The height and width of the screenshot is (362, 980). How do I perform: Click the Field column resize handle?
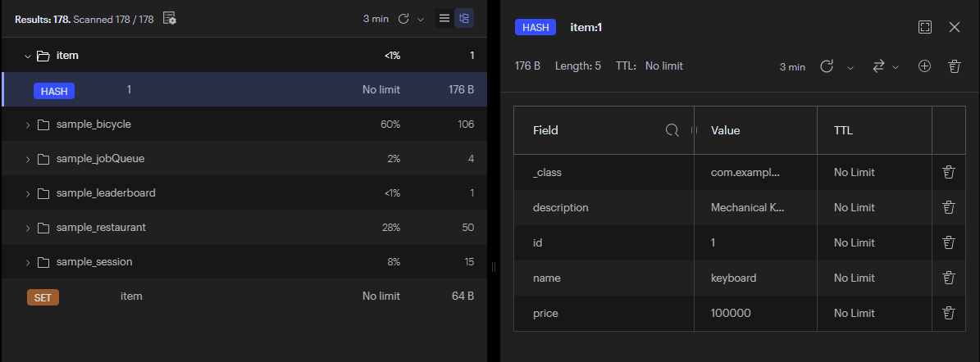click(693, 130)
